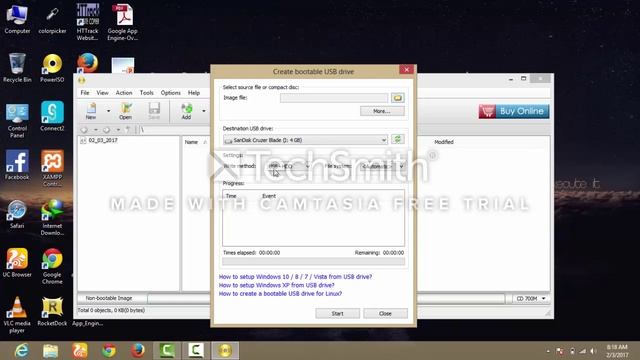The width and height of the screenshot is (640, 360).
Task: Click the clock in the taskbar
Action: point(617,351)
